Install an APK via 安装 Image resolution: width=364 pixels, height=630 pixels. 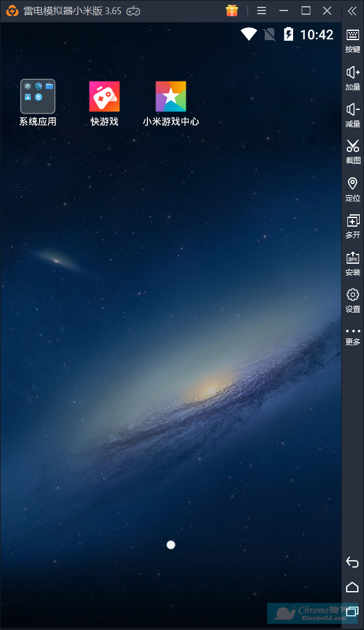click(x=353, y=264)
